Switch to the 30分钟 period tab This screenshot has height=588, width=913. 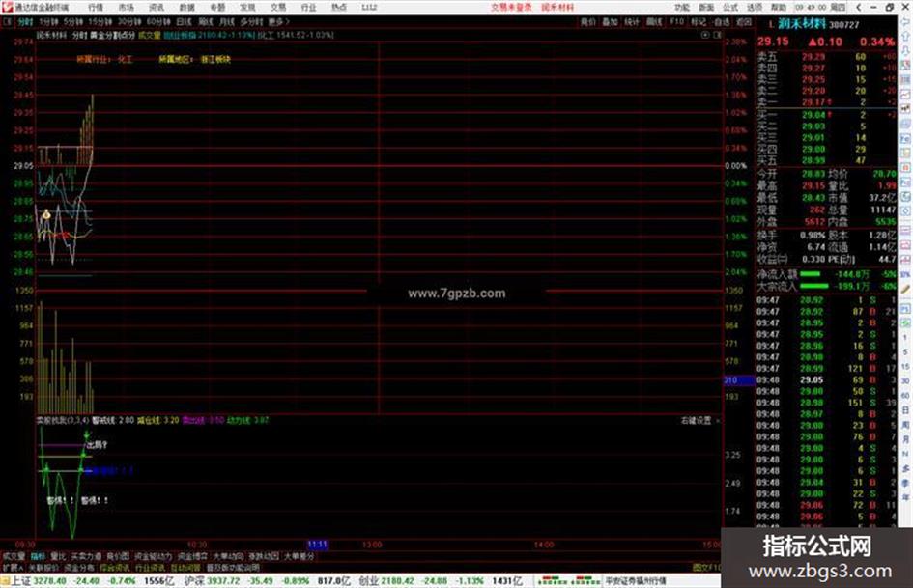coord(129,21)
